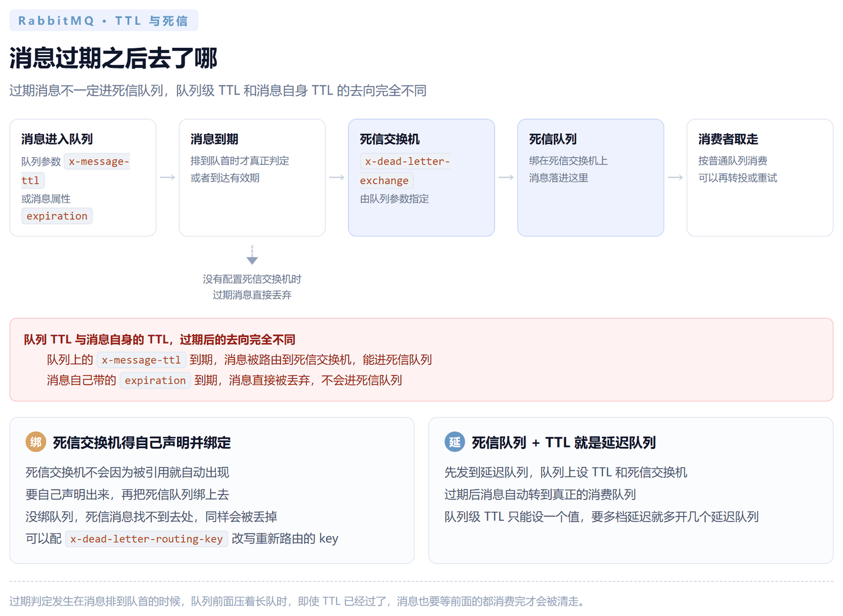Select the heading 消息过期之后去了哪
The width and height of the screenshot is (843, 616).
[113, 58]
